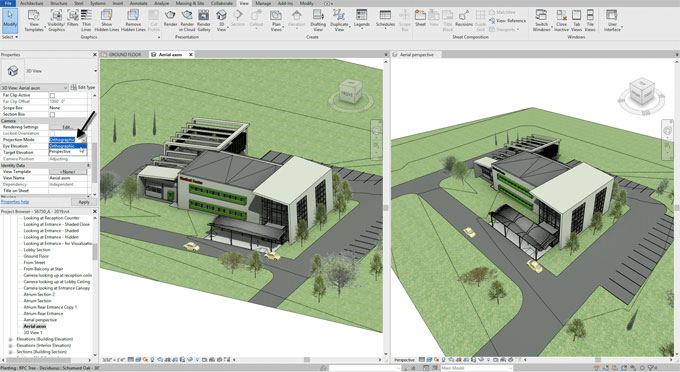Viewport: 680px width, 372px height.
Task: Select Aerial perspective in Project Browser
Action: (x=40, y=320)
